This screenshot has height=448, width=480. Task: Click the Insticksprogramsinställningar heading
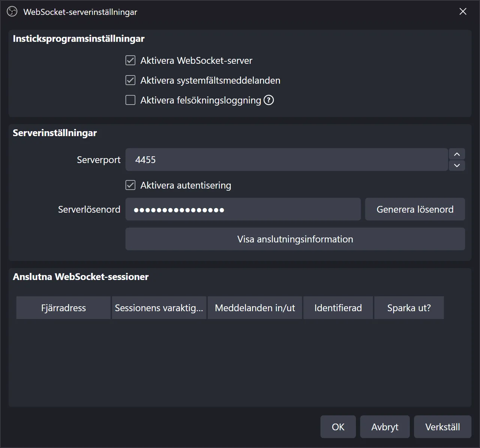coord(79,39)
